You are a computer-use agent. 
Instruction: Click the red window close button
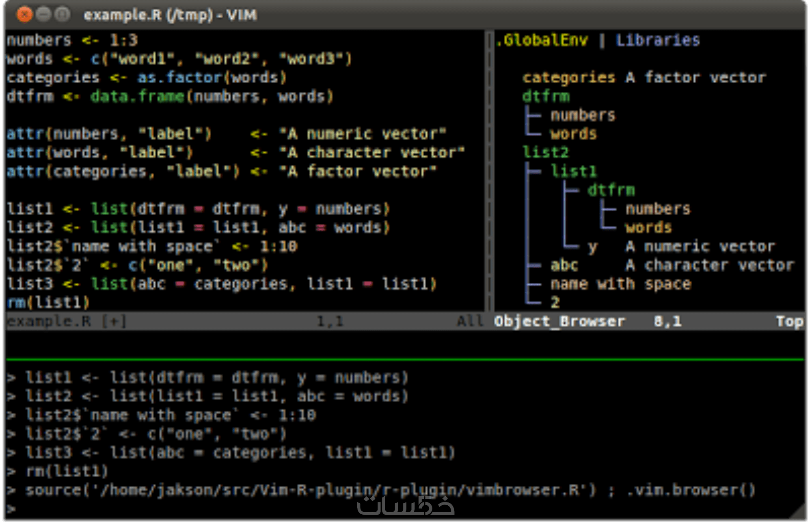click(24, 15)
